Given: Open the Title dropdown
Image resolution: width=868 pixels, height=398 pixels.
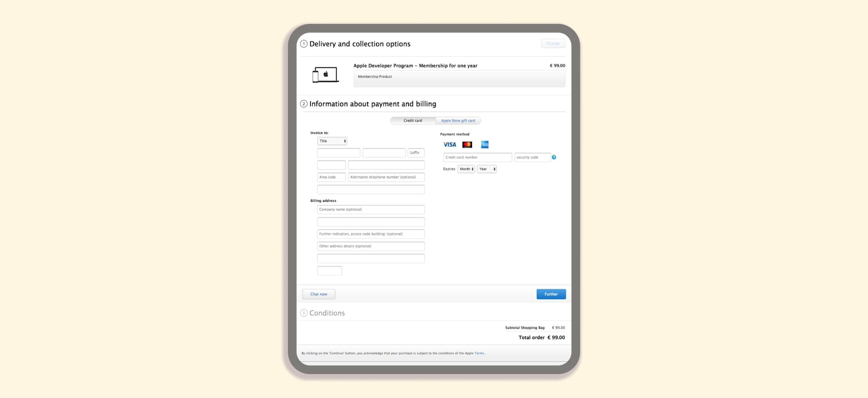Looking at the screenshot, I should tap(332, 141).
